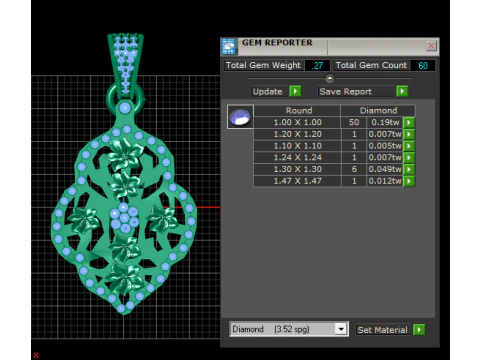Select the 1.47 X 1.47 size cell
Screen dimensions: 480x360
297,181
